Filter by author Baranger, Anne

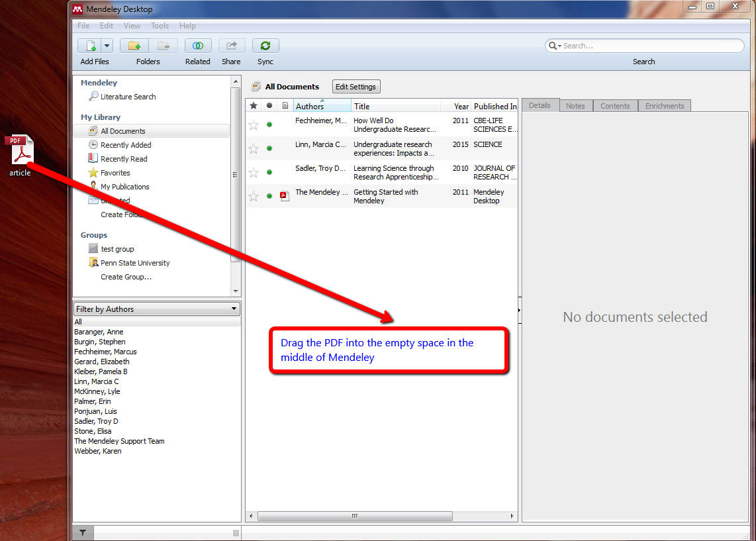point(99,332)
